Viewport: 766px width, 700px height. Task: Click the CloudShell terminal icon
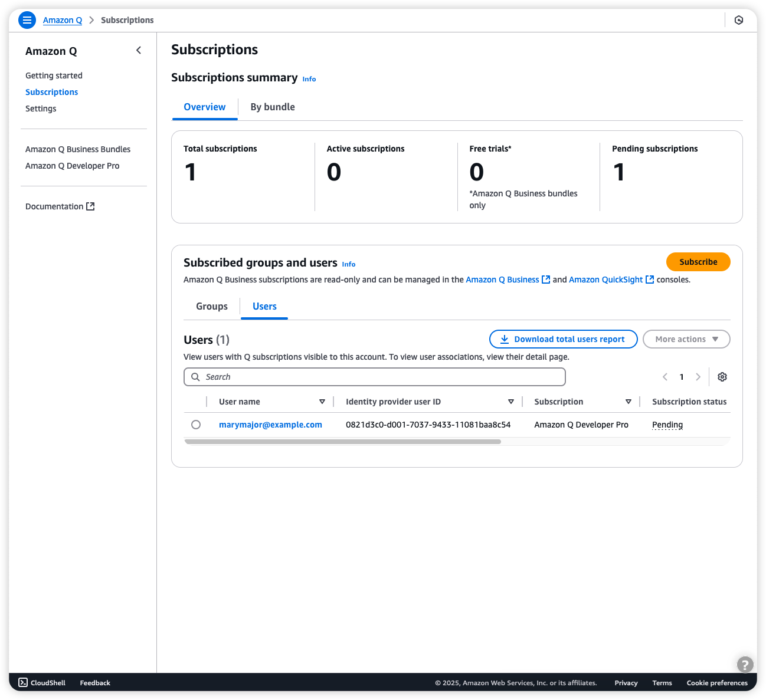pos(23,682)
